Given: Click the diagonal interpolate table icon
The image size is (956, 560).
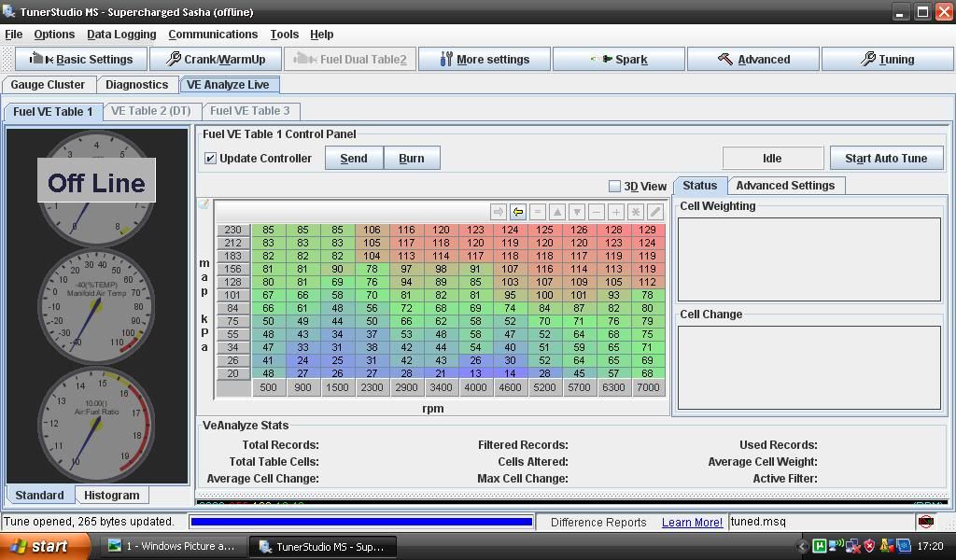Looking at the screenshot, I should pos(655,212).
